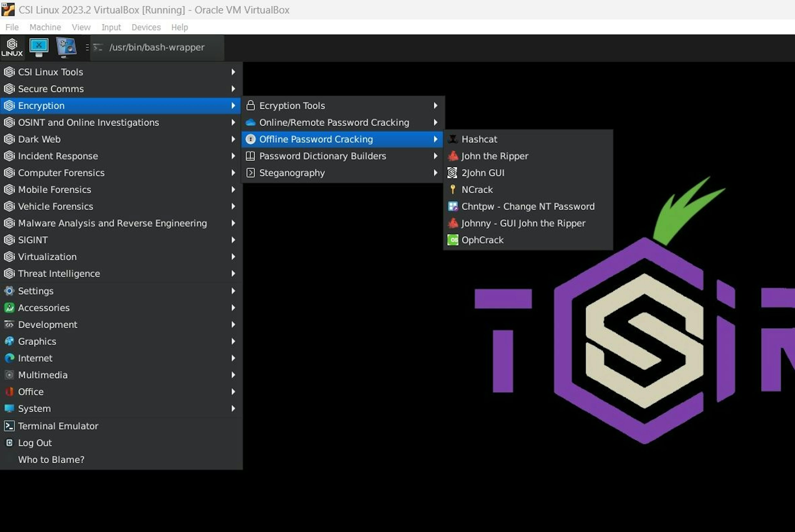Click the blue monitor panel icon

click(x=39, y=47)
